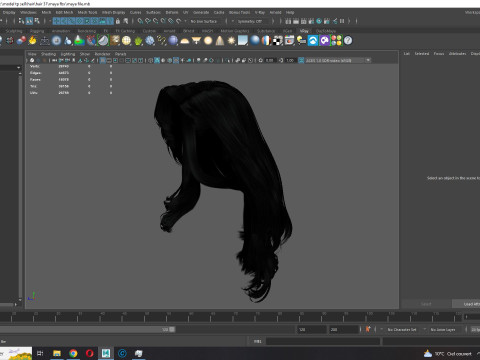
Task: Click the green flask shelf icon
Action: click(79, 41)
